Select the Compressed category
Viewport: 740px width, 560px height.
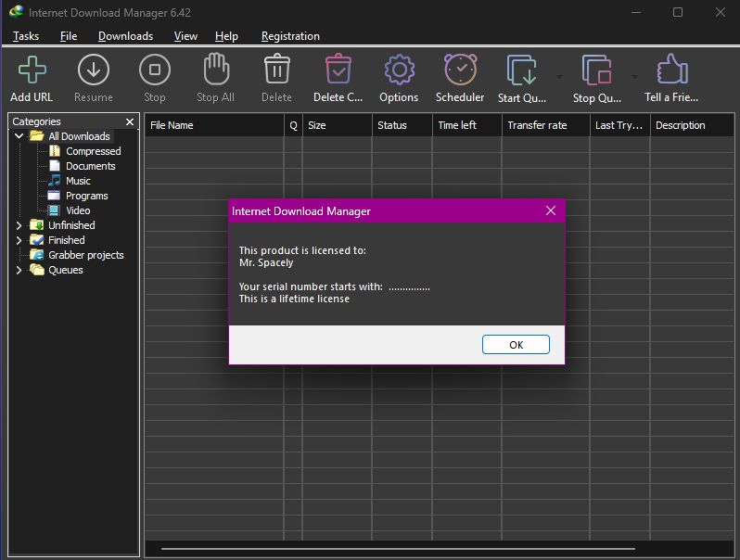[94, 151]
